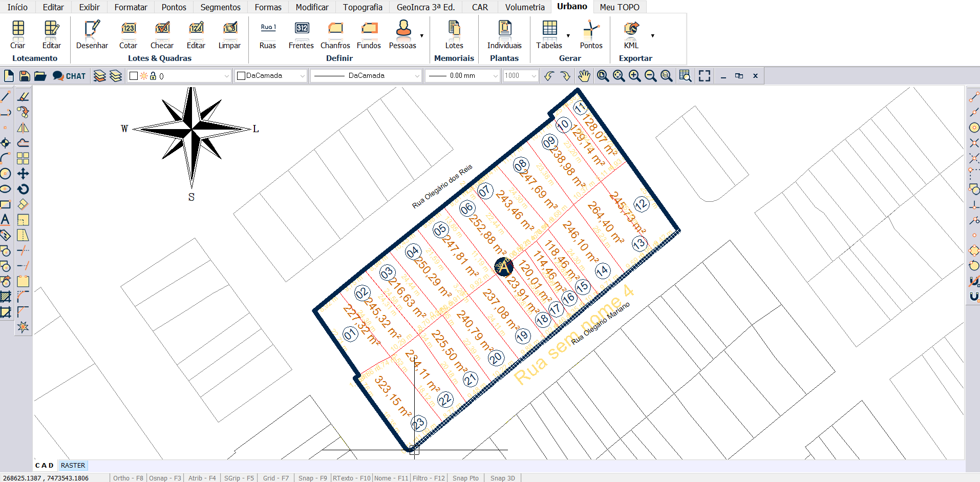Toggle Grid display in status bar
Screen dimensions: 980x482
(x=275, y=478)
